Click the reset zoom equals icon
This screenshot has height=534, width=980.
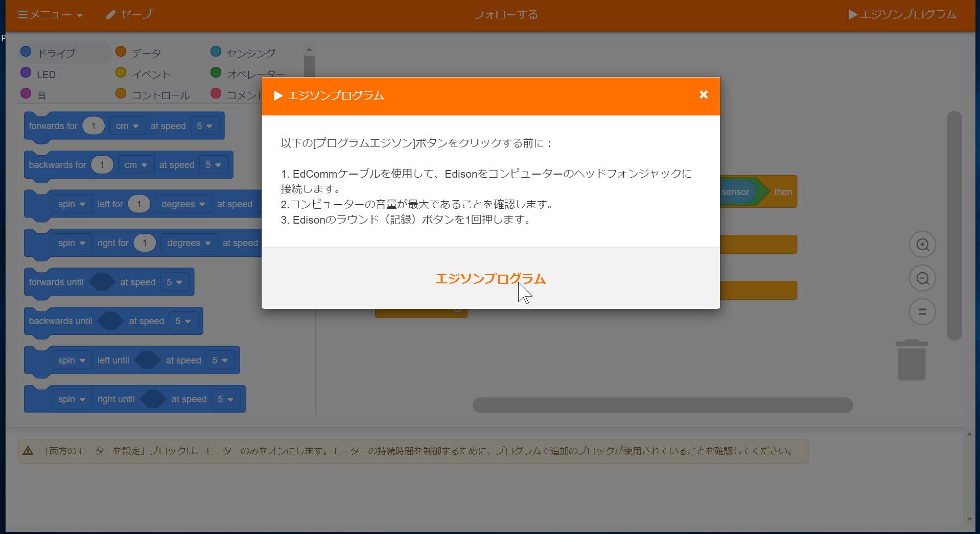pyautogui.click(x=922, y=312)
